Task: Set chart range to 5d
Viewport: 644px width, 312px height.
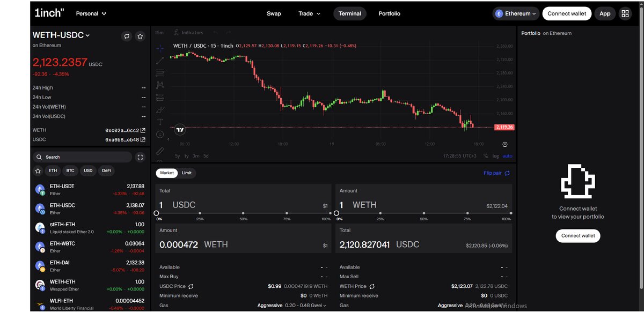Action: tap(206, 156)
